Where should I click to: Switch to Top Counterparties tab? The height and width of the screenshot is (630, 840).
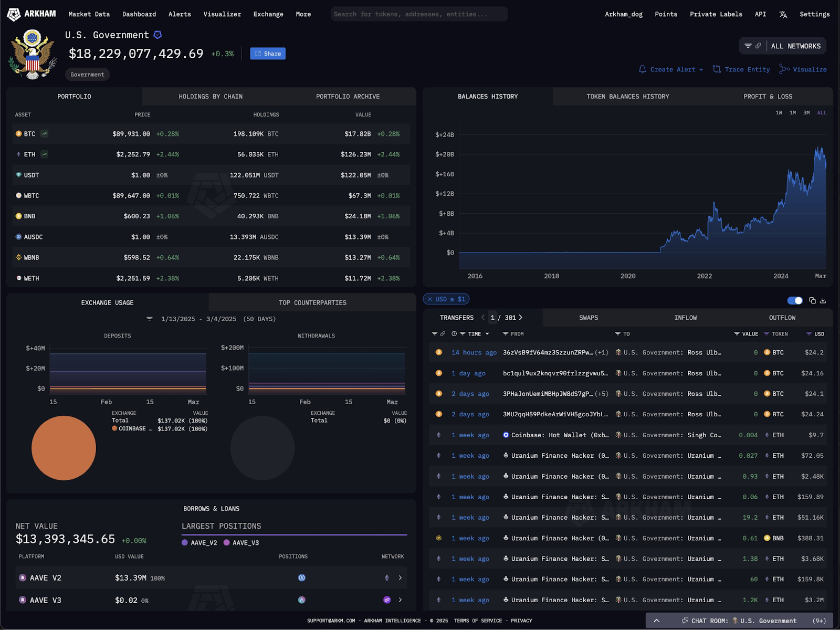312,303
